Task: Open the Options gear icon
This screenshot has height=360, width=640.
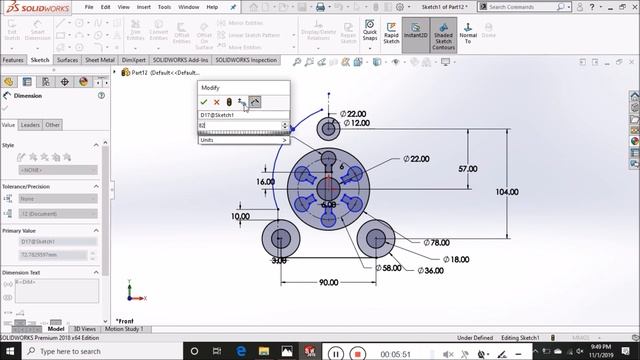Action: point(400,7)
